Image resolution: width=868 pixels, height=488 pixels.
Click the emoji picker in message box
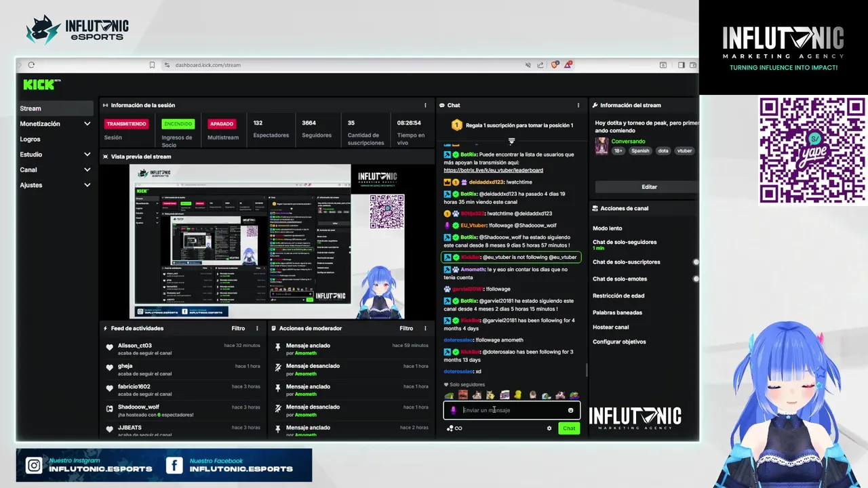point(570,410)
